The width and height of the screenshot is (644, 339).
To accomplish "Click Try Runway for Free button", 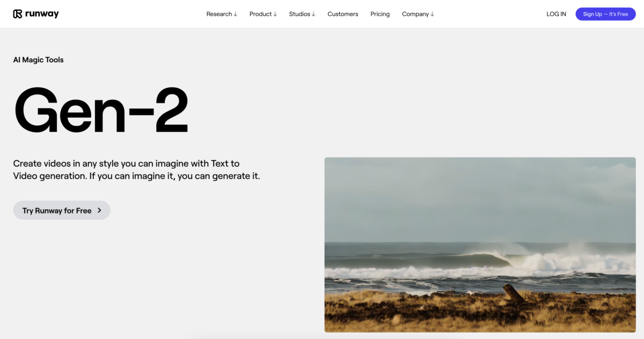I will pyautogui.click(x=62, y=210).
